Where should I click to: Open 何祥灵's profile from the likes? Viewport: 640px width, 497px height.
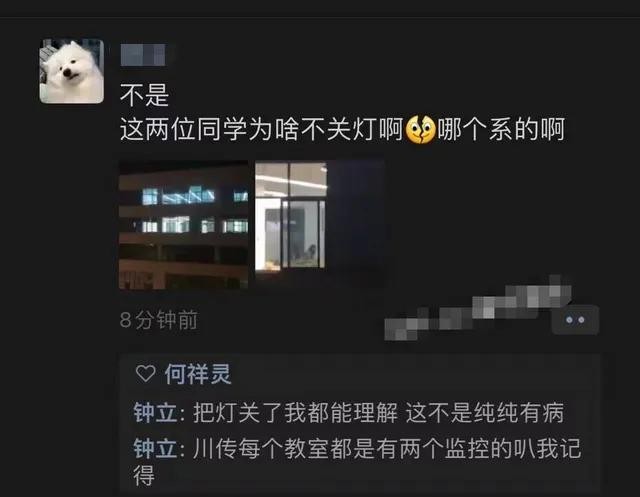[x=198, y=374]
